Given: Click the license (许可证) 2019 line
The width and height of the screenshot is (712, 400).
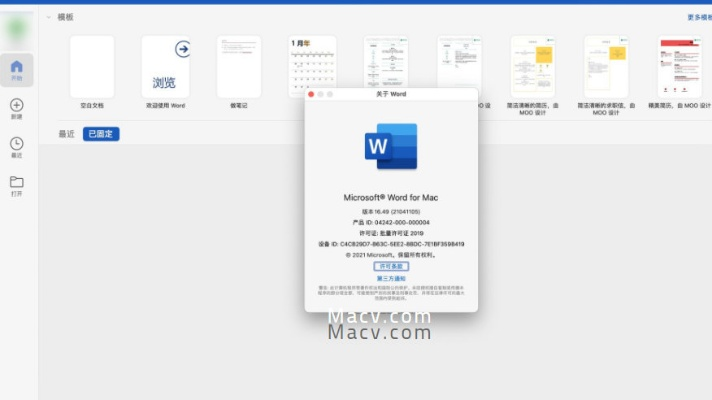Looking at the screenshot, I should click(x=391, y=233).
